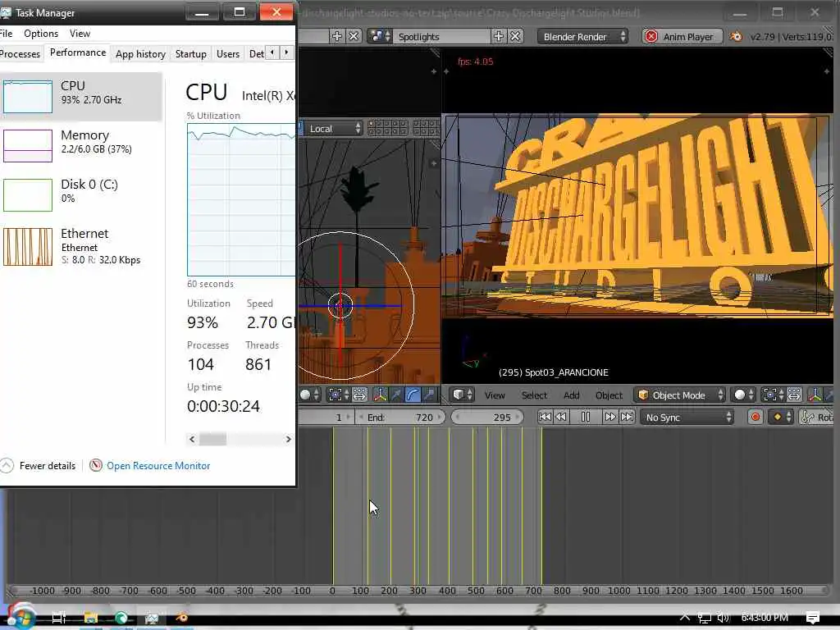This screenshot has height=630, width=840.
Task: Enable scale manipulator in left viewport
Action: coord(428,395)
